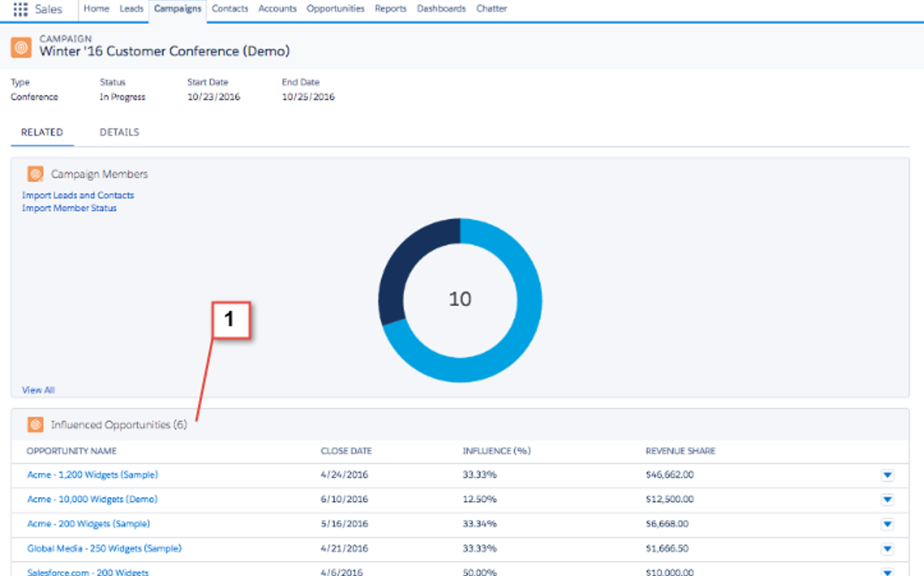The width and height of the screenshot is (924, 576).
Task: Click the REVENUE SHARE column header
Action: coord(681,451)
